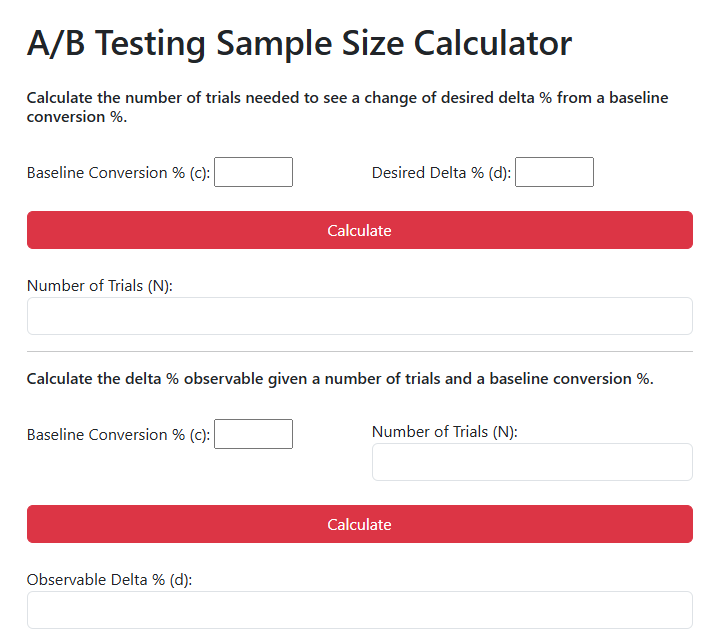Viewport: 720px width, 640px height.
Task: Click the 'Observable Delta % (d):' label
Action: [x=109, y=580]
